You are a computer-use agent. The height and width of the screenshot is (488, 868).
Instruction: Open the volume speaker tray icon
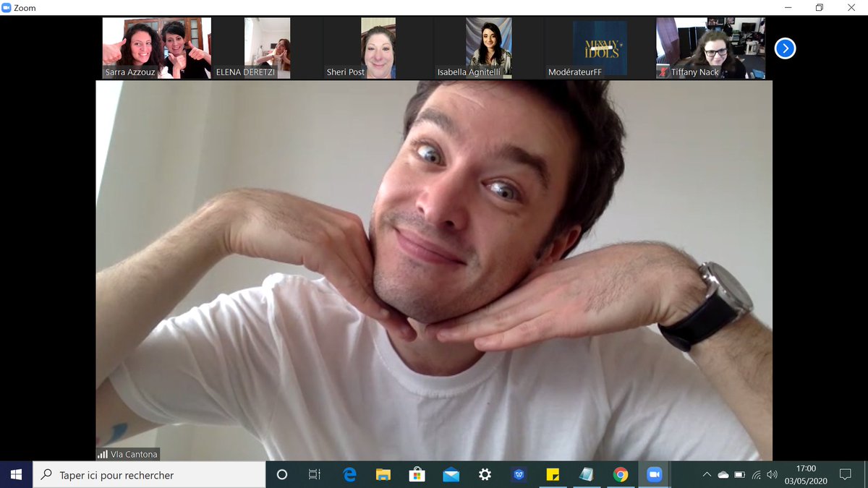click(773, 475)
